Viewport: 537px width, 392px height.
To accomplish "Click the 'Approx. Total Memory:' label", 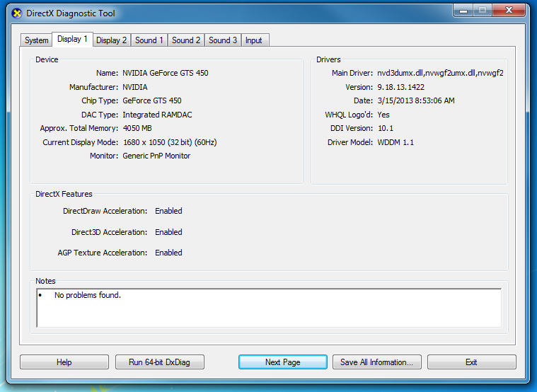I will (x=79, y=129).
